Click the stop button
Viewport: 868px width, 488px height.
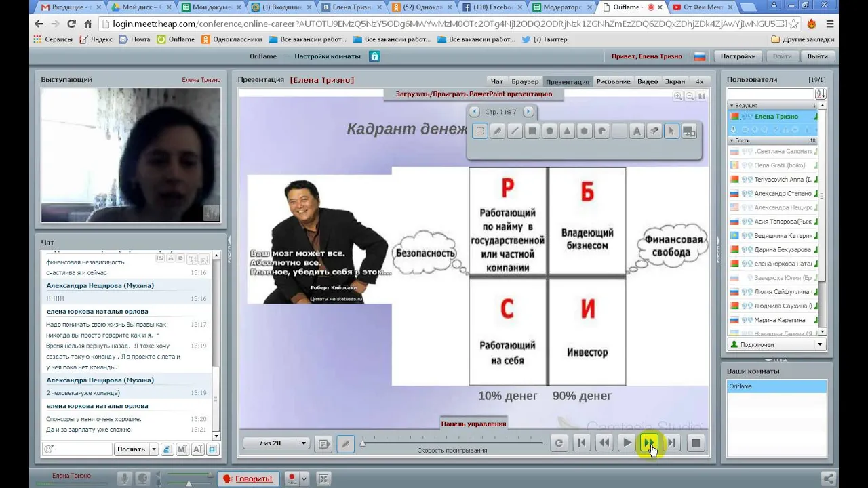click(x=695, y=443)
